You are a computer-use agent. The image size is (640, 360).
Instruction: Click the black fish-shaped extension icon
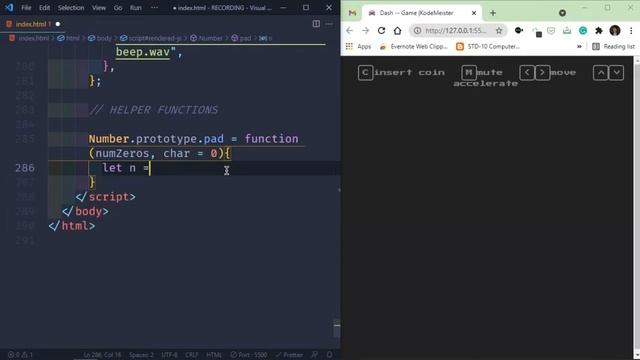[519, 30]
